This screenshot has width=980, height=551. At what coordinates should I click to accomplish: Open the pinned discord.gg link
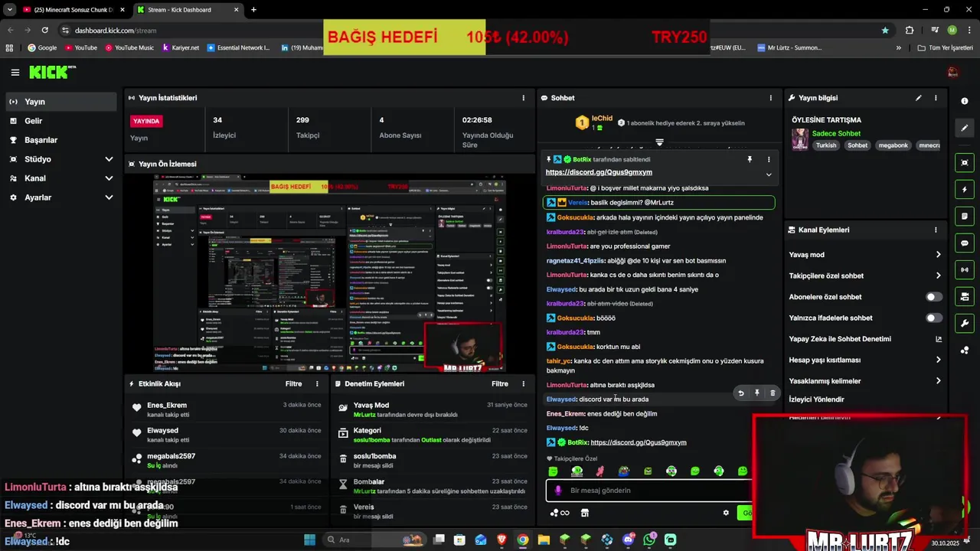point(599,172)
